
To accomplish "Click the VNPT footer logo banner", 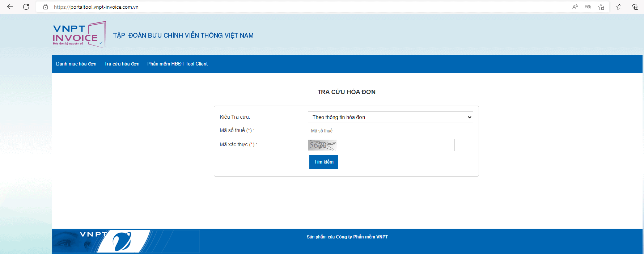I will click(x=126, y=241).
